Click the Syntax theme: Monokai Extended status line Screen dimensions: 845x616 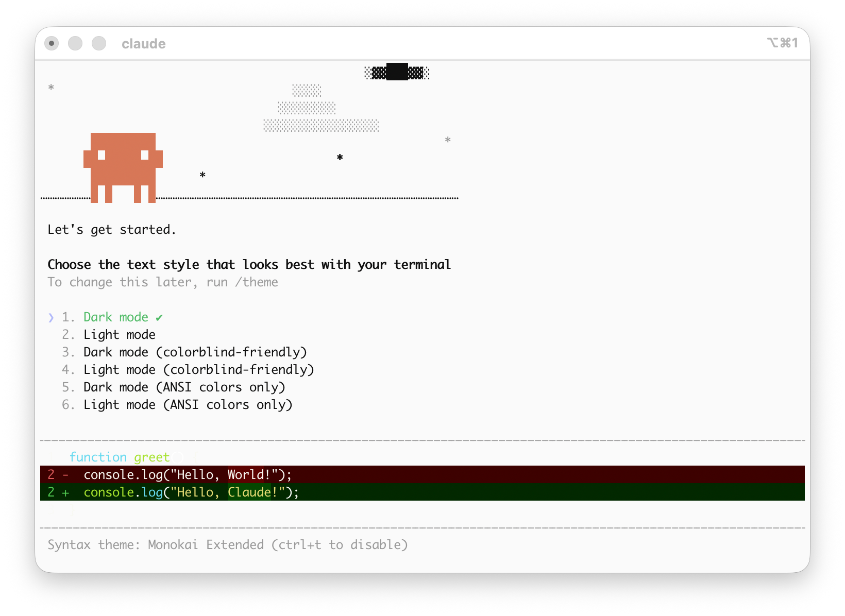pos(228,545)
